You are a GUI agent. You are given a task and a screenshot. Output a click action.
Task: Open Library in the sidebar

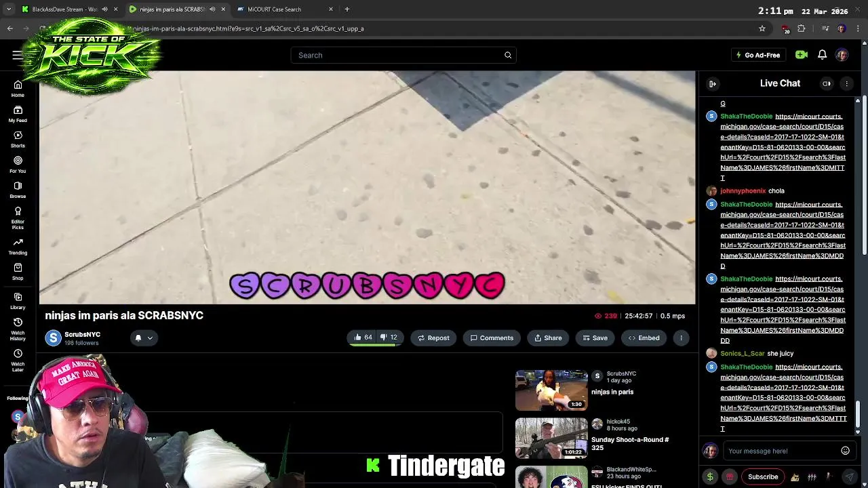pos(18,302)
